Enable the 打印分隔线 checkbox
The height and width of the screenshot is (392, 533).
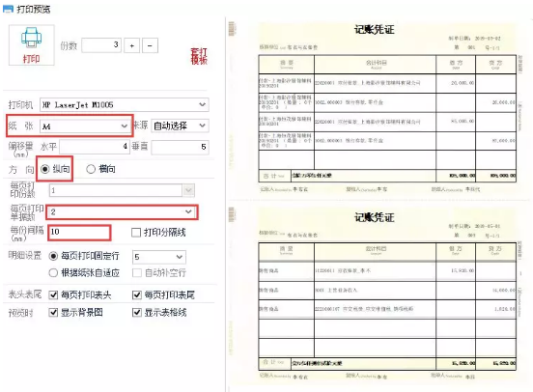point(136,233)
